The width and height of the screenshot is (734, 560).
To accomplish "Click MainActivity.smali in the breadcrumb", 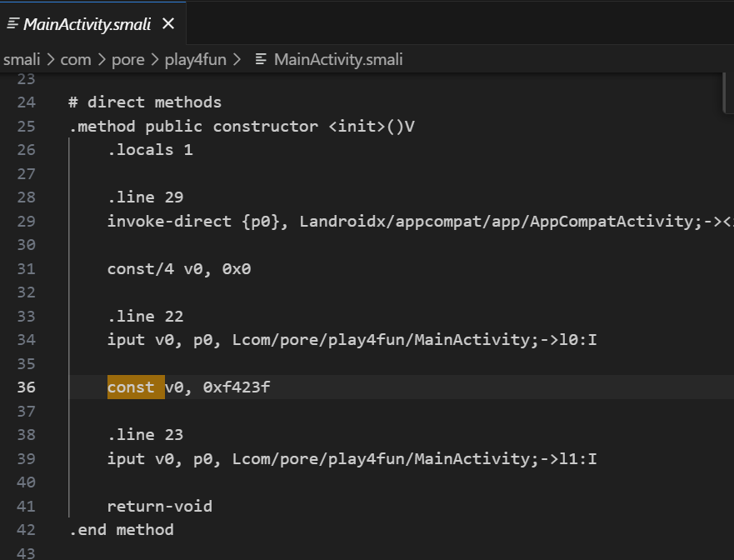I will [337, 59].
